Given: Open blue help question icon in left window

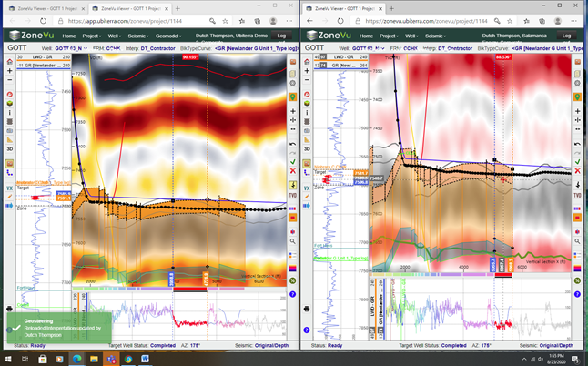Looking at the screenshot, I should point(292,294).
